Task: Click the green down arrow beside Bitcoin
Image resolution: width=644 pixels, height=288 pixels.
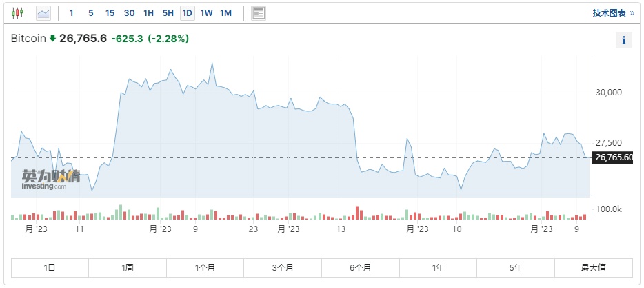Action: click(52, 39)
